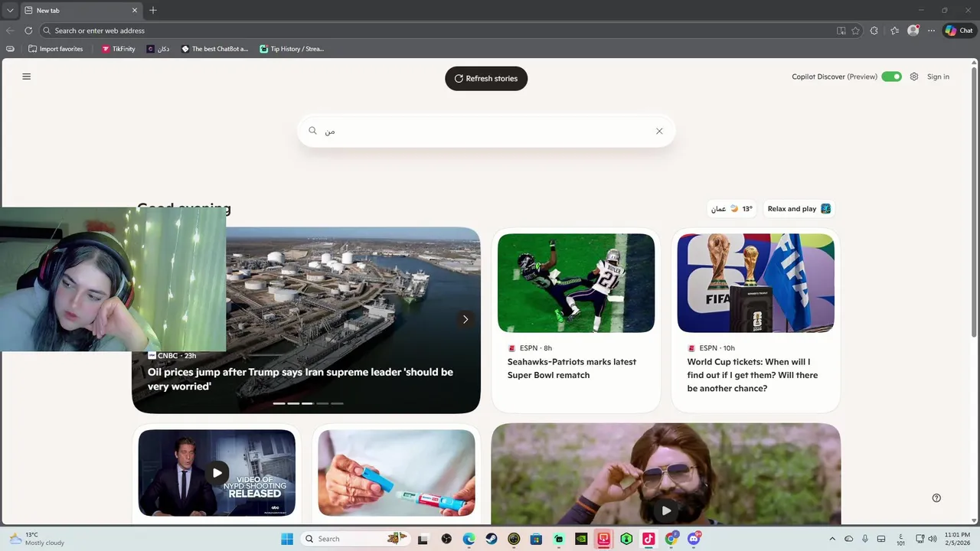Open The best ChatBot bookmark
980x551 pixels.
[x=214, y=49]
